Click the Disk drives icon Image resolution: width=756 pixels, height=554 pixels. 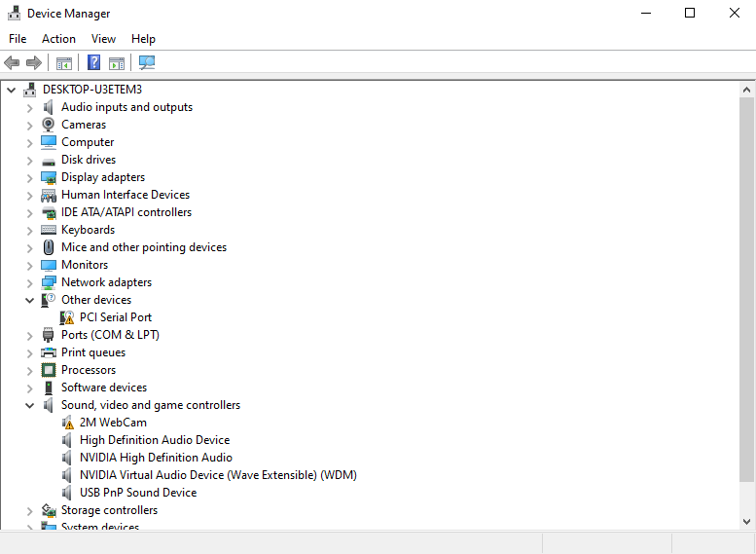coord(49,162)
